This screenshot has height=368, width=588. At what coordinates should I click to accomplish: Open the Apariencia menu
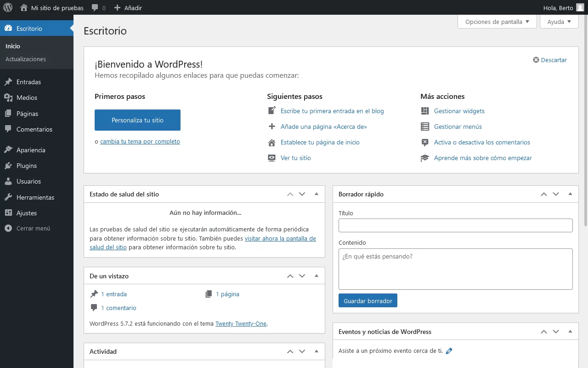tap(37, 150)
